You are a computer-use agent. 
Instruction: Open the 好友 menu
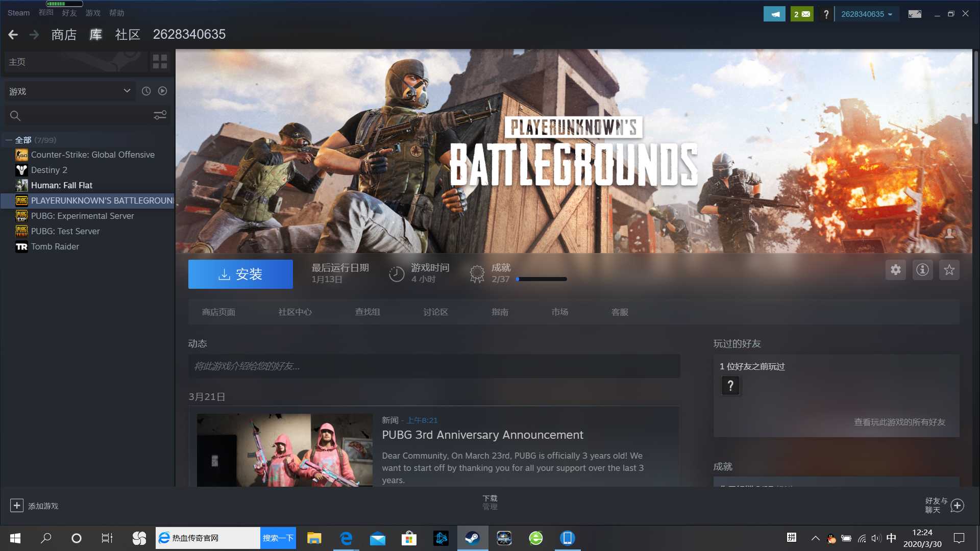click(69, 13)
